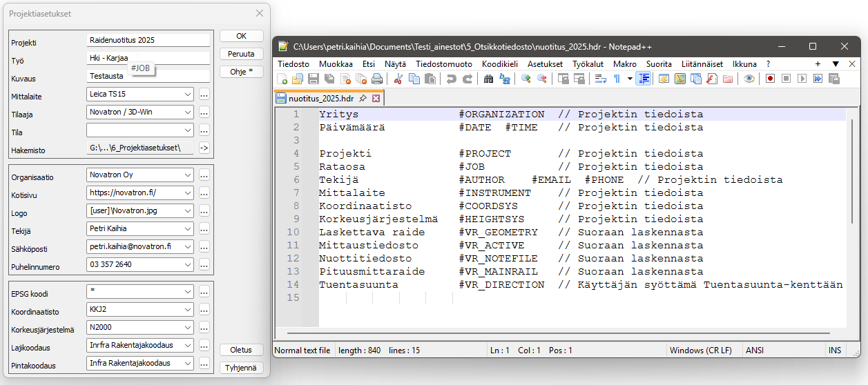The width and height of the screenshot is (868, 385).
Task: Toggle the highlighted indent guide toolbar button
Action: tap(644, 79)
